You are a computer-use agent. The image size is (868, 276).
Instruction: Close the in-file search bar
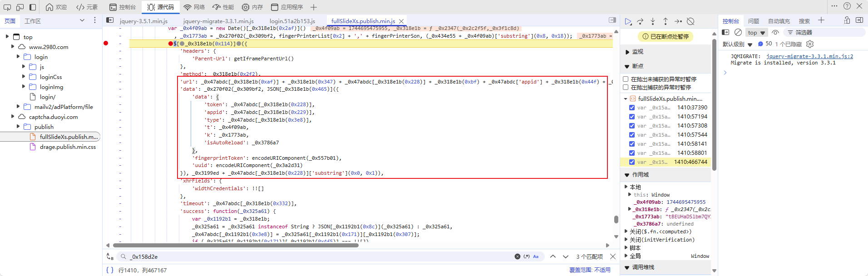(613, 256)
